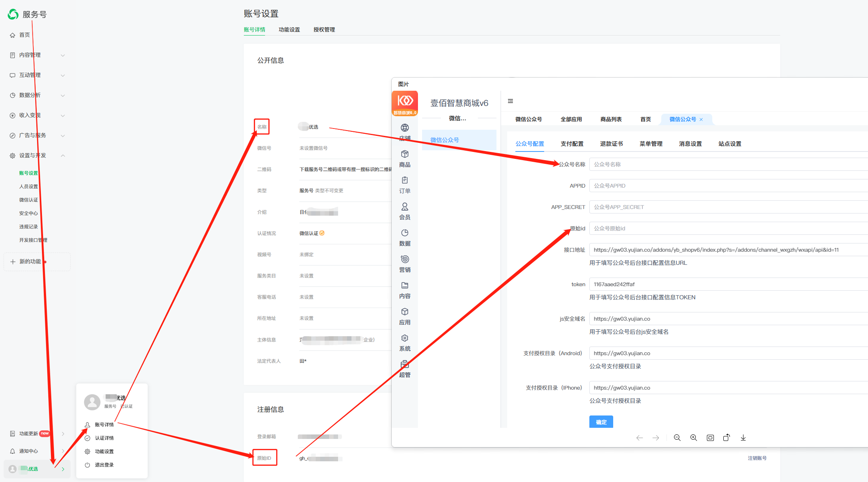Click the download icon in image viewer
Screen dimensions: 868x482
point(743,438)
